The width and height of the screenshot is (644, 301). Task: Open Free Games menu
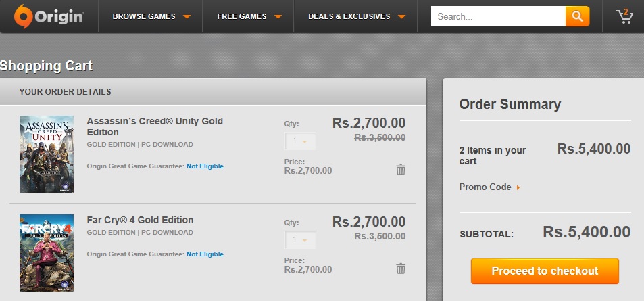(x=249, y=16)
